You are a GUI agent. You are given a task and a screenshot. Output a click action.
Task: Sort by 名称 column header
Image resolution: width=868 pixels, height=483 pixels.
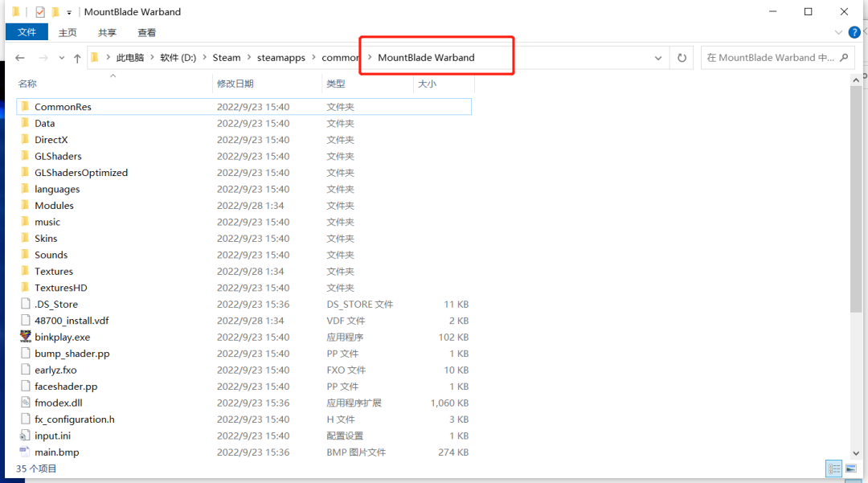[27, 84]
